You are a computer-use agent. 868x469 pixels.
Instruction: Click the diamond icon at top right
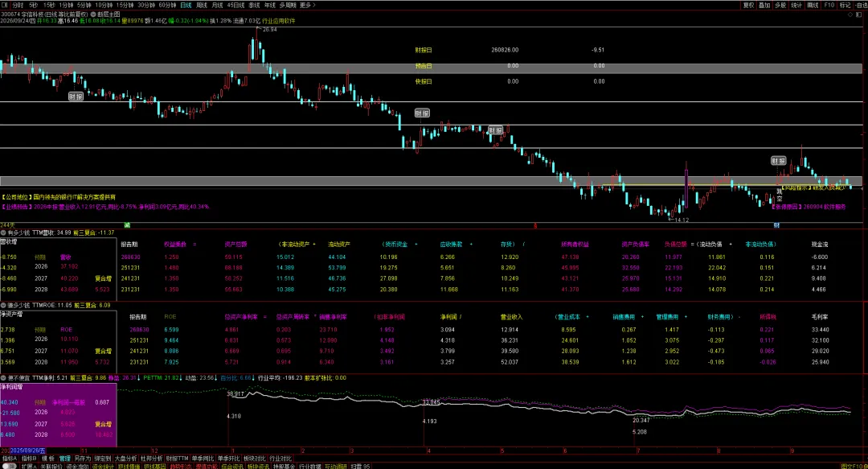pos(851,14)
